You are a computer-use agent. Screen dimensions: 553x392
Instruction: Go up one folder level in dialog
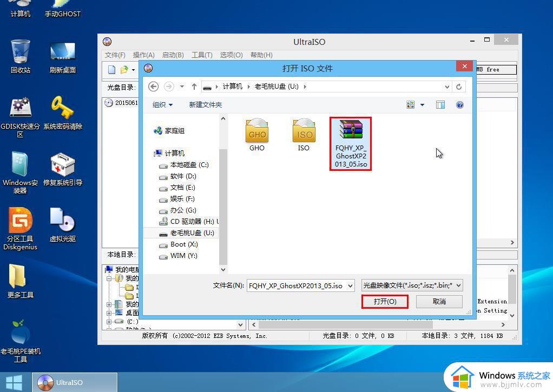point(194,87)
